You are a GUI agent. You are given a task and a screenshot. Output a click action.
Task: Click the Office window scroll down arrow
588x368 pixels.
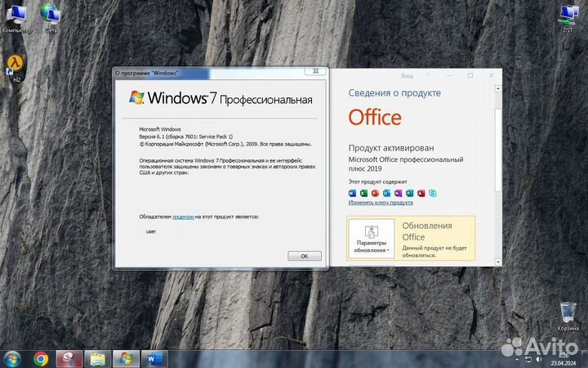(x=498, y=263)
